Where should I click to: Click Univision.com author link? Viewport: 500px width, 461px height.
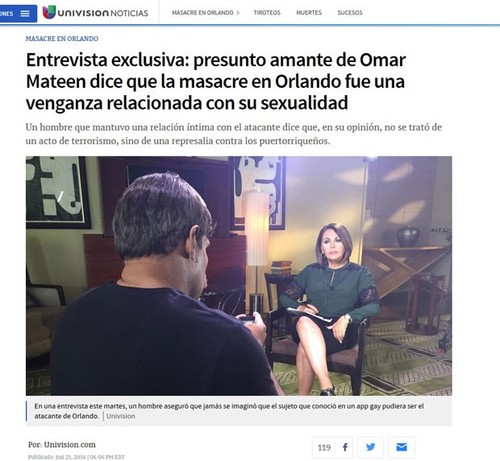(x=70, y=445)
